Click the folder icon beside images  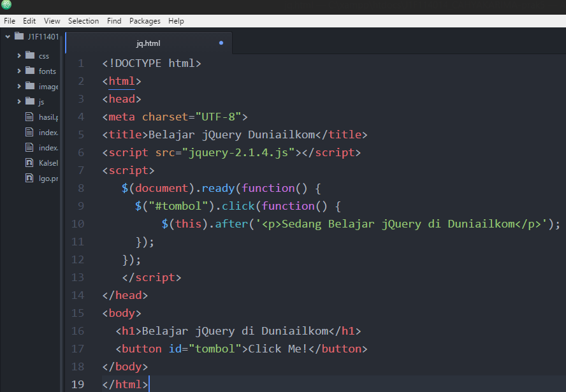30,86
